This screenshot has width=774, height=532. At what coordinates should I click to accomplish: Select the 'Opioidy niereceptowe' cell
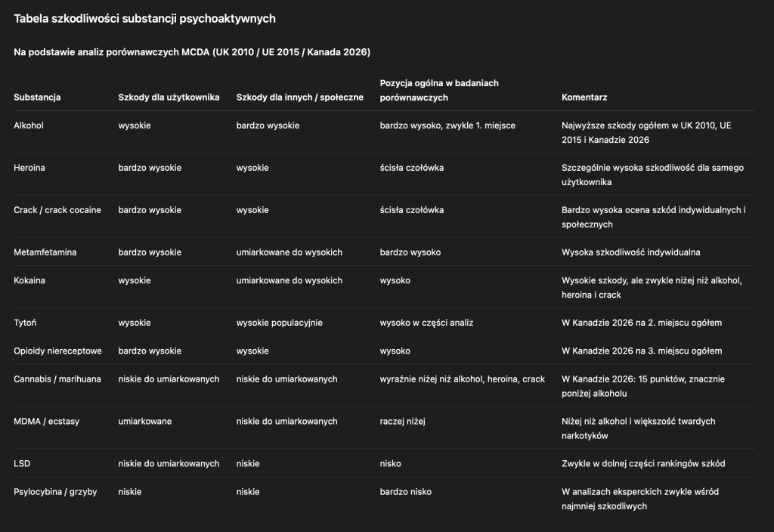click(x=57, y=351)
